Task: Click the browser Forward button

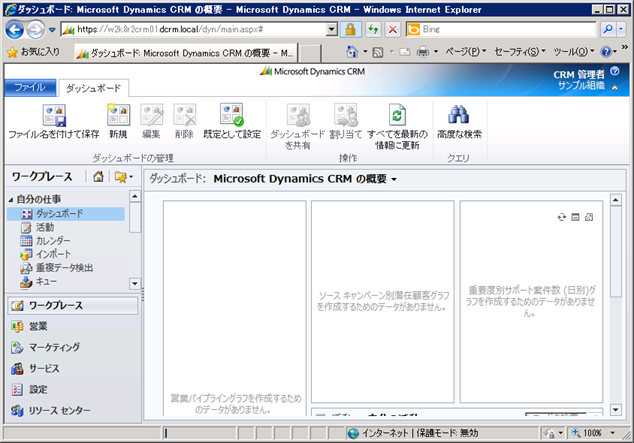Action: click(x=35, y=30)
